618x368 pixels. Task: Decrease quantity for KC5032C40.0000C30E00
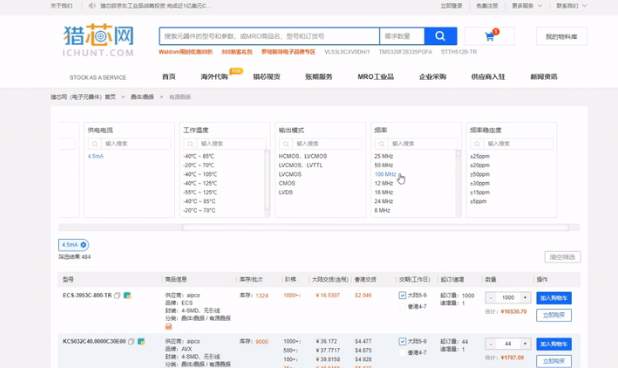[491, 344]
